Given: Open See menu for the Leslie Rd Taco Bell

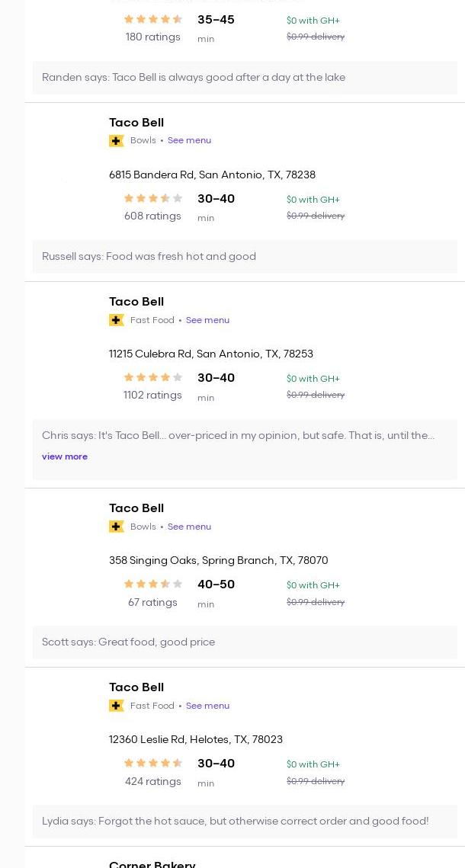Looking at the screenshot, I should point(207,706).
